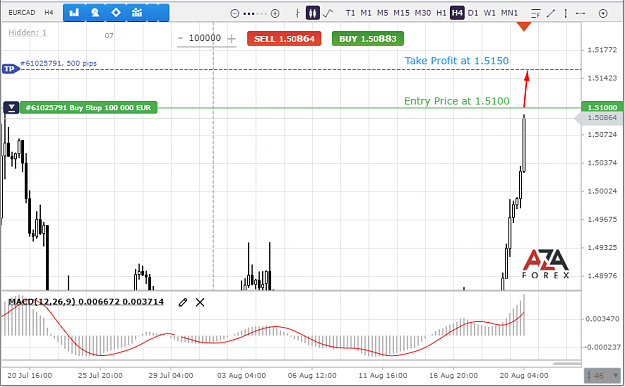
Task: Click the 25 Jul 20:00 time label
Action: point(100,376)
